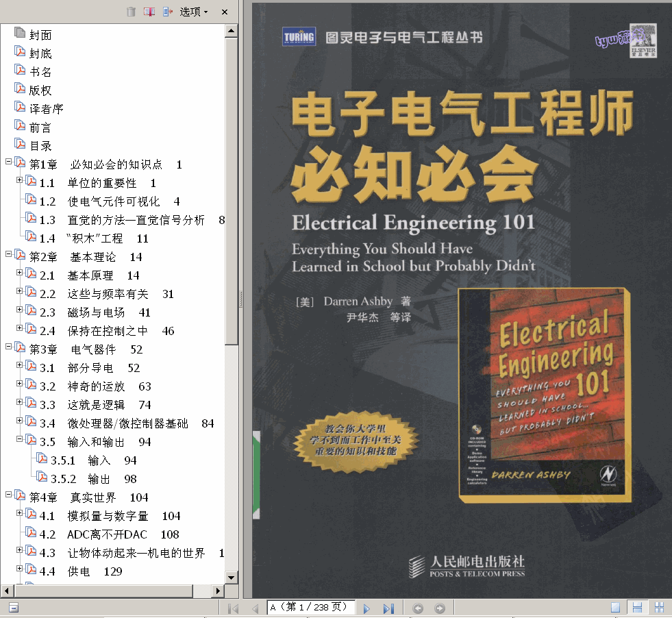
Task: Open bookmark 2.1 基本原理
Action: click(x=90, y=275)
